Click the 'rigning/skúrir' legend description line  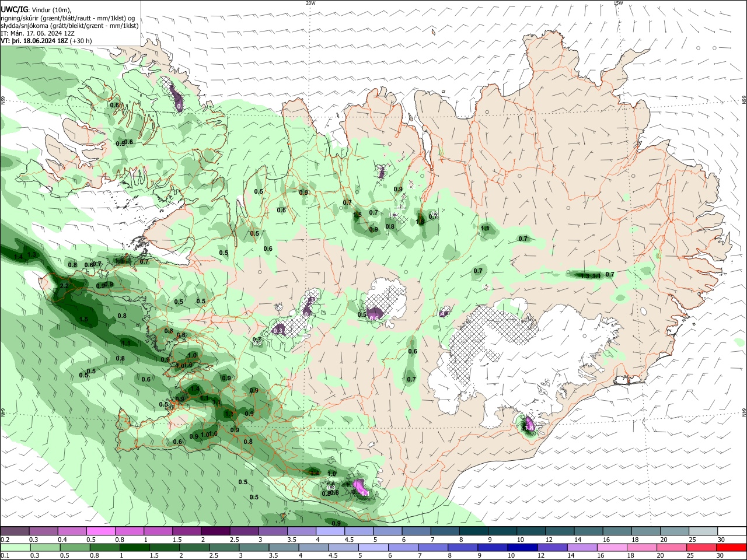[x=68, y=17]
